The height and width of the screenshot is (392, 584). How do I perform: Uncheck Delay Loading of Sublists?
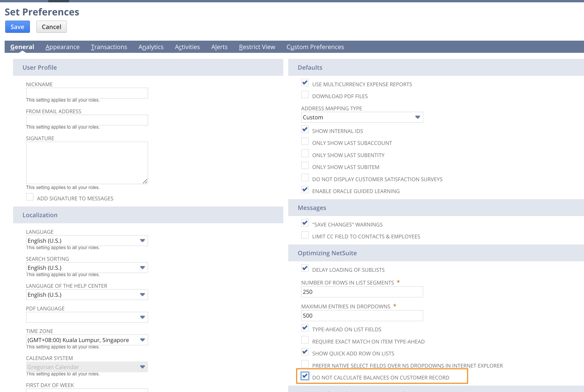click(x=304, y=268)
